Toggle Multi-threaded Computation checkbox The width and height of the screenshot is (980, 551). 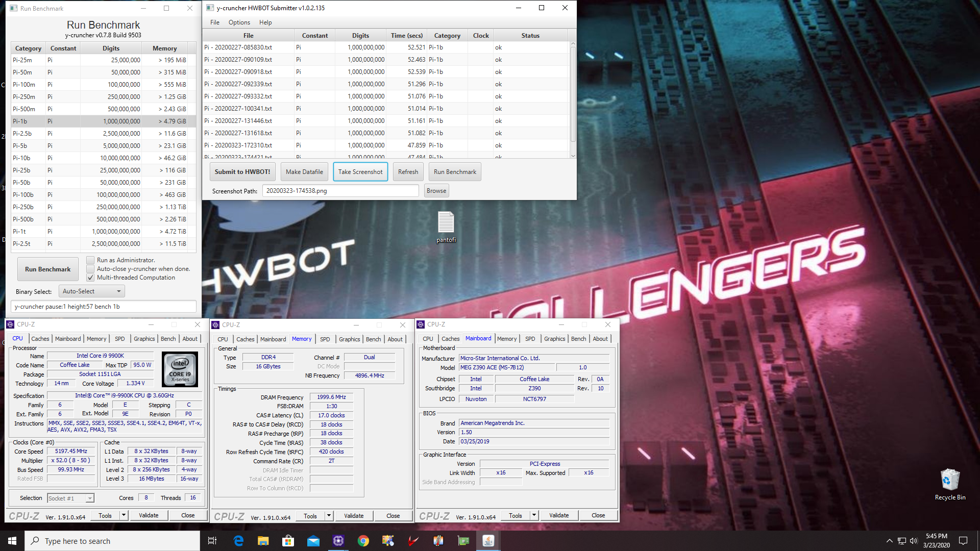[x=90, y=278]
